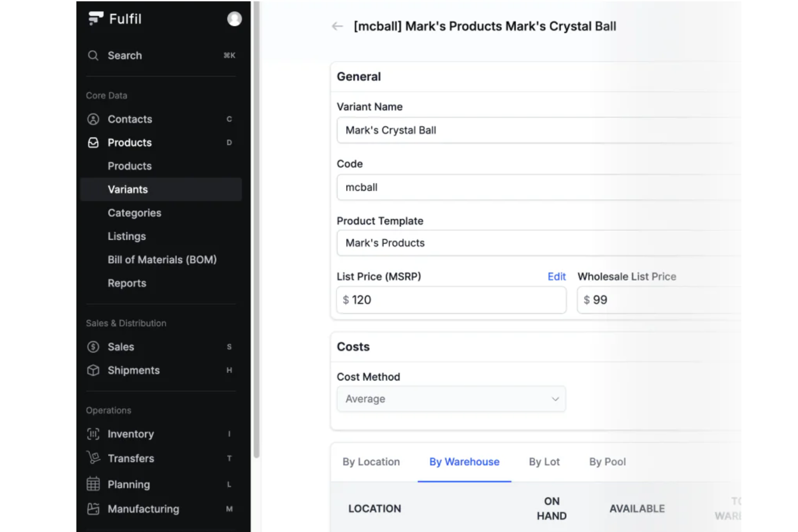Expand the Average cost method chevron
Screen dimensions: 798x532
(555, 399)
